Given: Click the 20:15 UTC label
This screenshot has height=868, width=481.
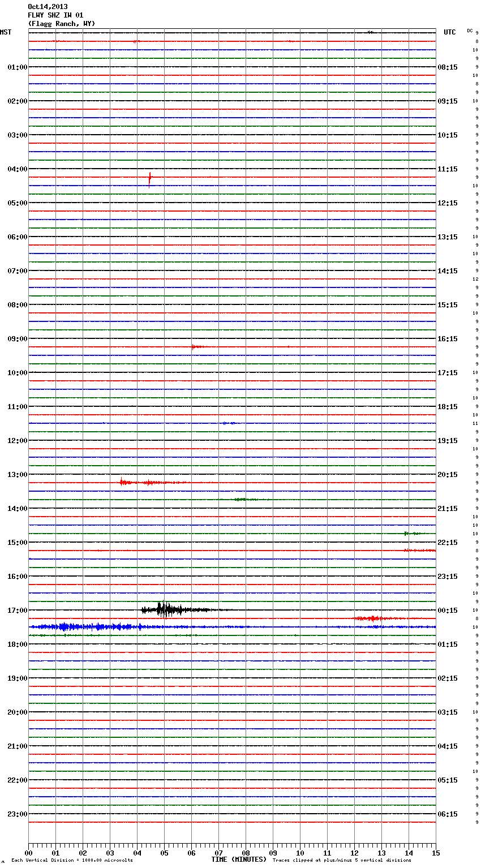Looking at the screenshot, I should [x=448, y=475].
